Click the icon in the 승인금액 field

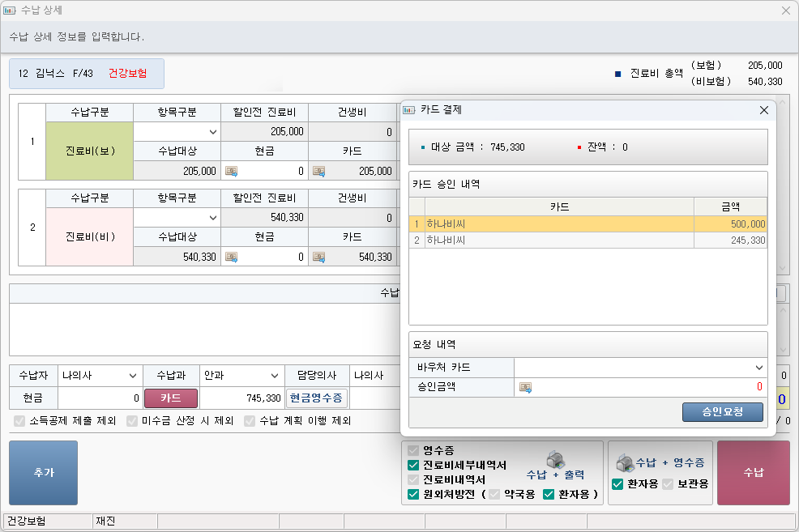coord(525,387)
